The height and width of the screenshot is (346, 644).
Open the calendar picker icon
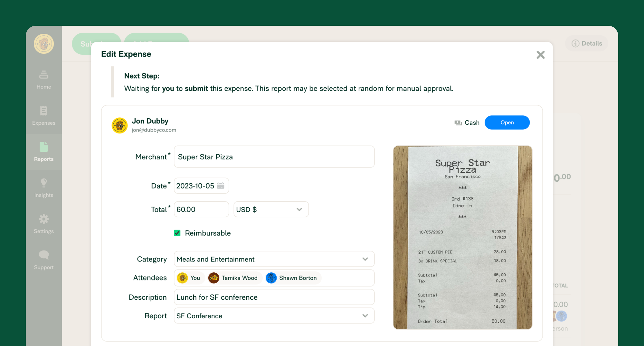[221, 186]
